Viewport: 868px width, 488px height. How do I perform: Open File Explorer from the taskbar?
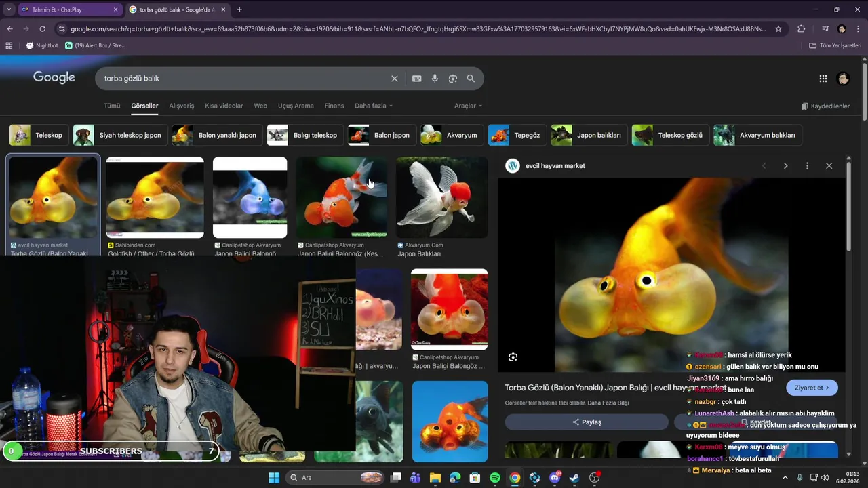click(x=435, y=478)
